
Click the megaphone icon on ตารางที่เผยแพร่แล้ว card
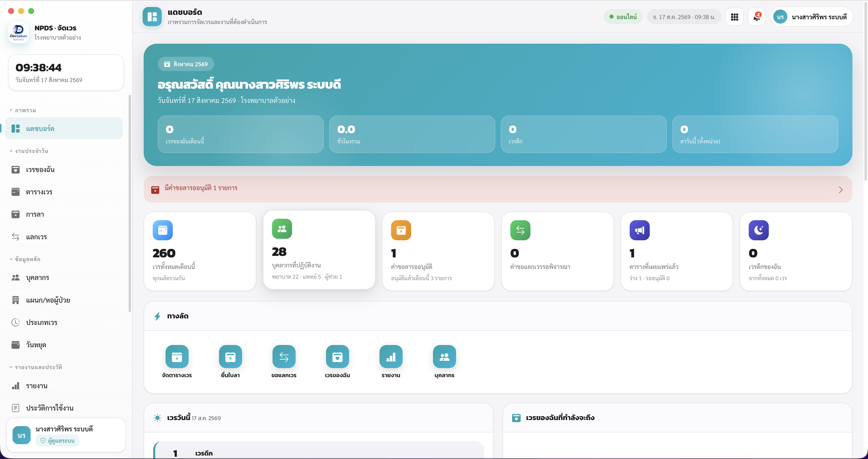click(639, 230)
